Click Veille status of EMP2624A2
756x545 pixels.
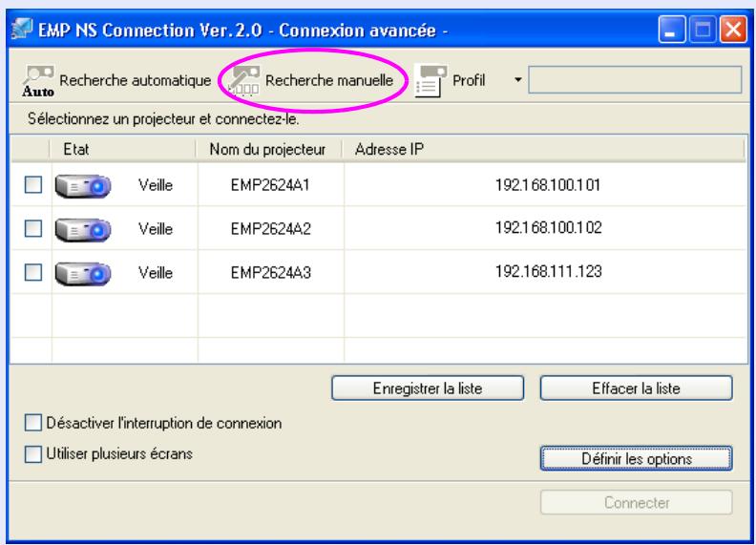coord(156,229)
